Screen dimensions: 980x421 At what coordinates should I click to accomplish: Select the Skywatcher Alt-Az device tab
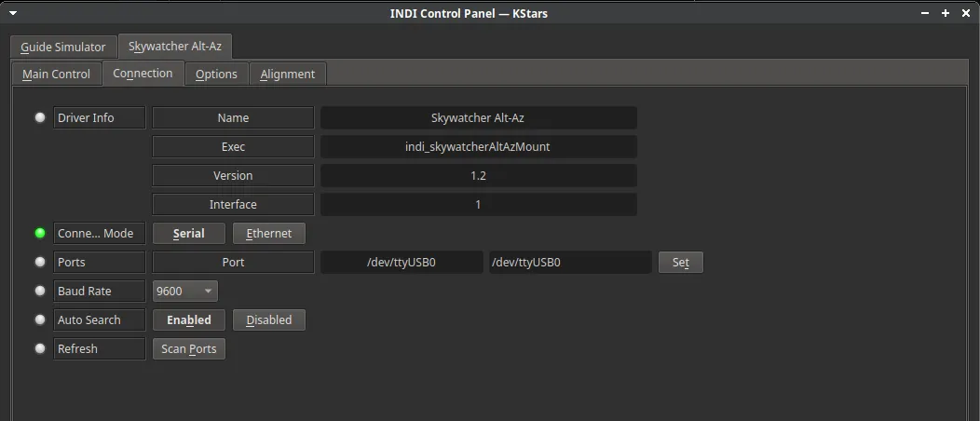175,47
